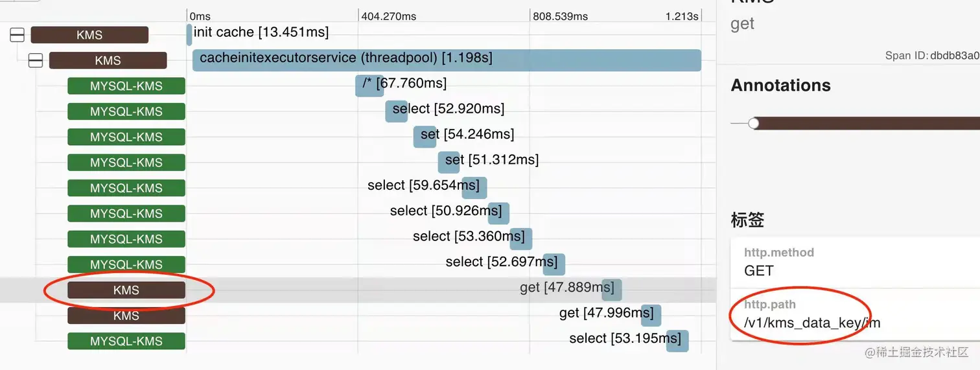Open the select 59.654ms span
980x370 pixels.
point(474,188)
